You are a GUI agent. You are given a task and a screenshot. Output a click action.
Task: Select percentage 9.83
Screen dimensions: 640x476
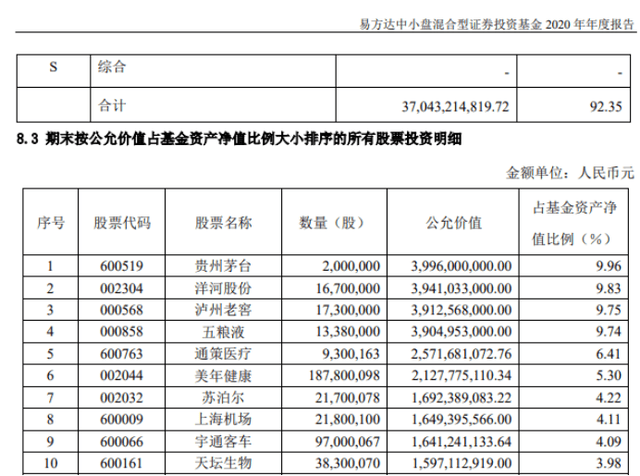tap(609, 289)
